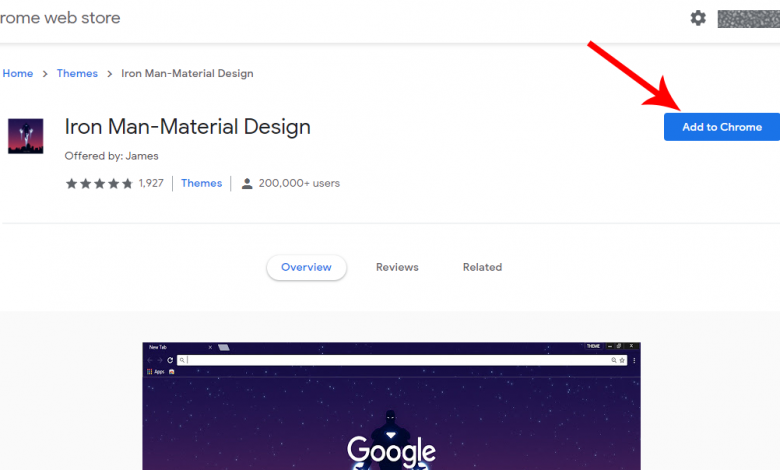Click the Iron Man theme icon thumbnail
Image resolution: width=780 pixels, height=470 pixels.
(x=25, y=136)
